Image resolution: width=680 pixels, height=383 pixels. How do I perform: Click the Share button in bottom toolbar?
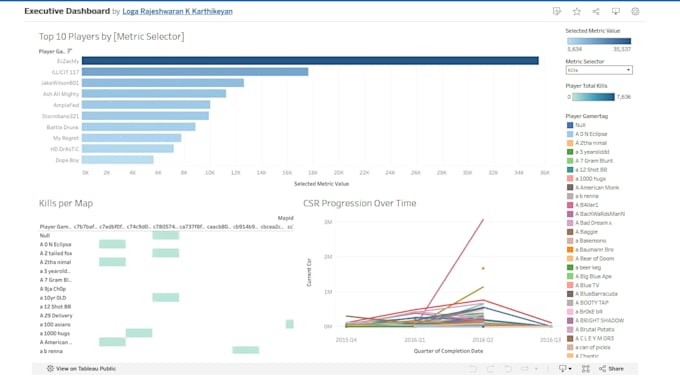point(611,369)
